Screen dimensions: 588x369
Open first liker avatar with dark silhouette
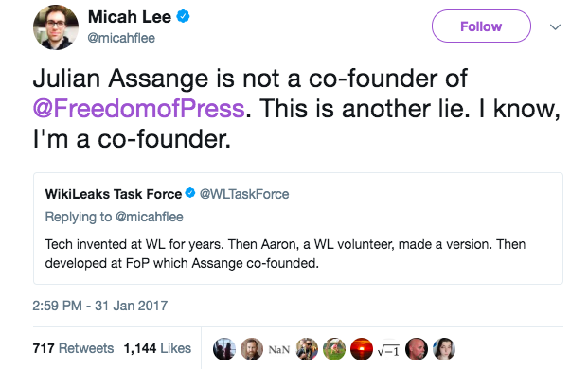224,349
